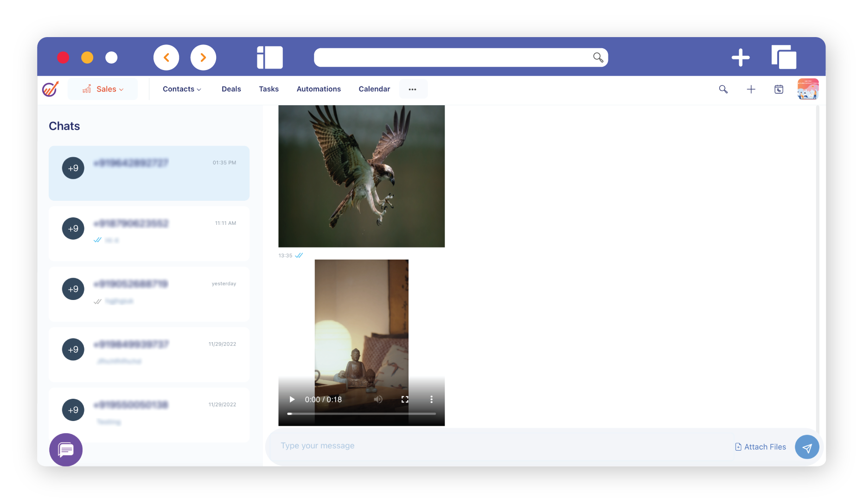Expand the Contacts dropdown menu

pyautogui.click(x=182, y=89)
